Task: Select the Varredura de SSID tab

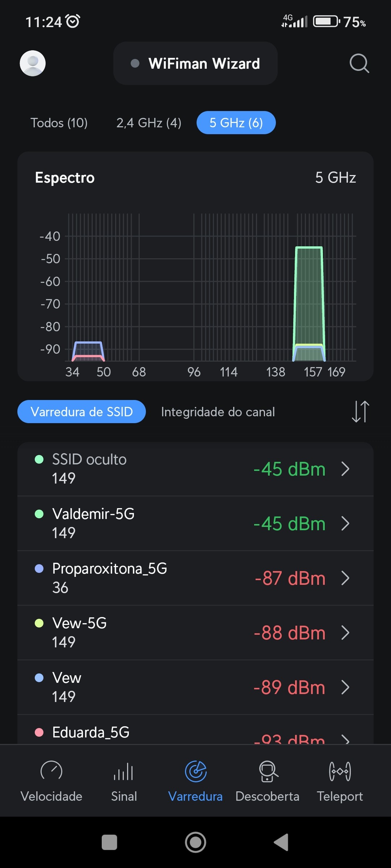Action: coord(81,412)
